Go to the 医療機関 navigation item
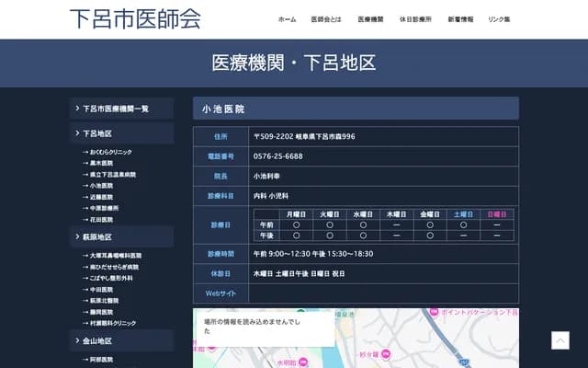Viewport: 588px width, 368px height. [x=370, y=19]
